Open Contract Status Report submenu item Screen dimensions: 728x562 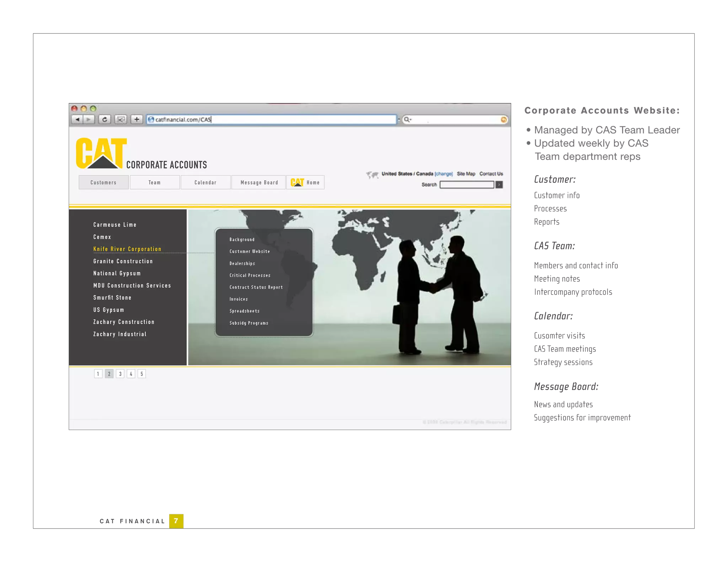[256, 287]
